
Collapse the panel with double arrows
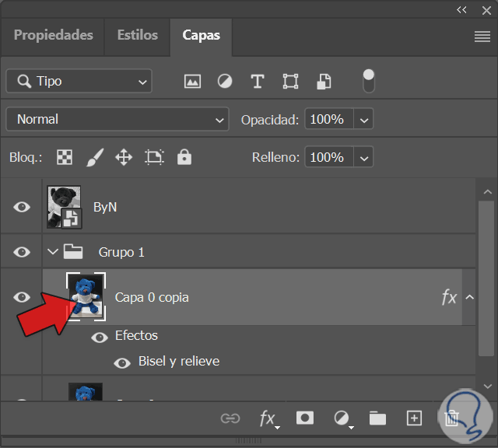coord(461,10)
